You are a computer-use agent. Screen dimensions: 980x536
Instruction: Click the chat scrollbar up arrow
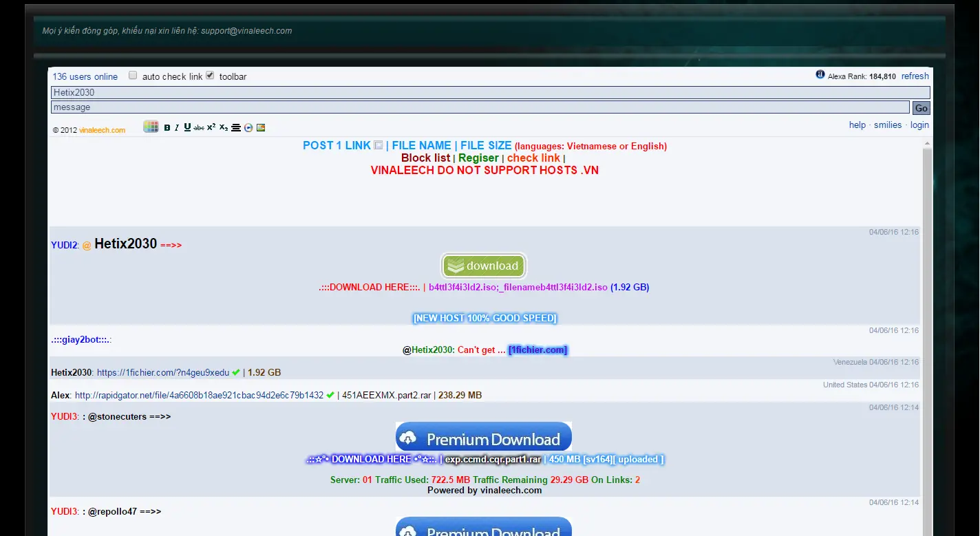[926, 144]
